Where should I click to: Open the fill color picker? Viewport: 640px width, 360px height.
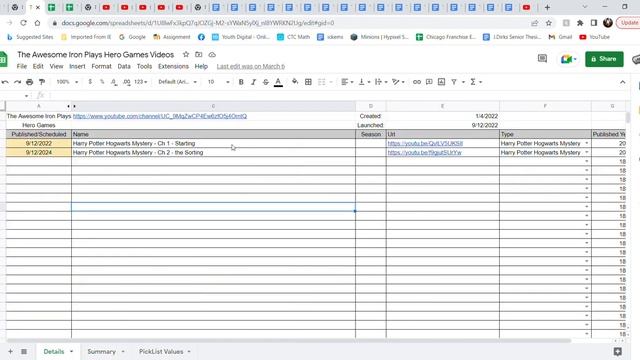pyautogui.click(x=295, y=82)
